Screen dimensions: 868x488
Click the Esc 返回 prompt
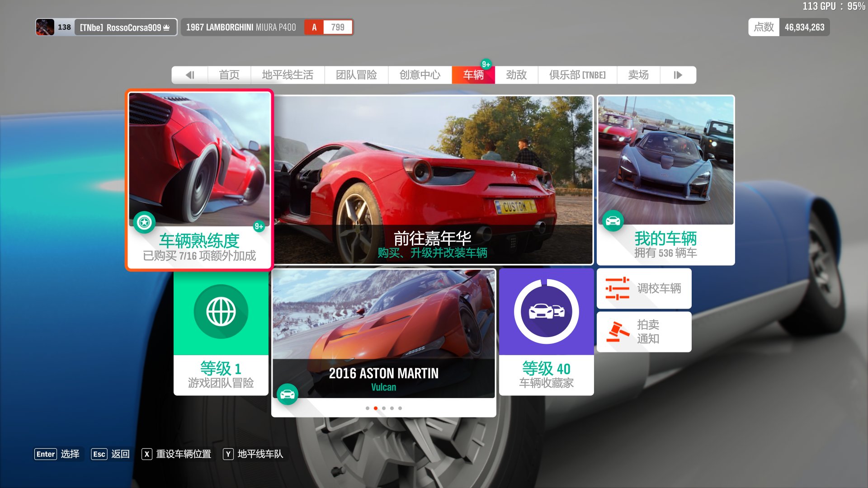[111, 454]
